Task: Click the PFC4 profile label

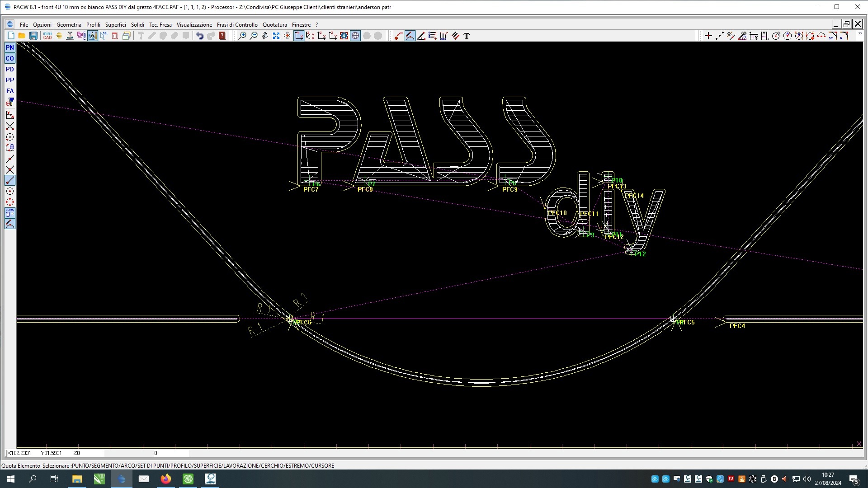Action: [x=737, y=326]
